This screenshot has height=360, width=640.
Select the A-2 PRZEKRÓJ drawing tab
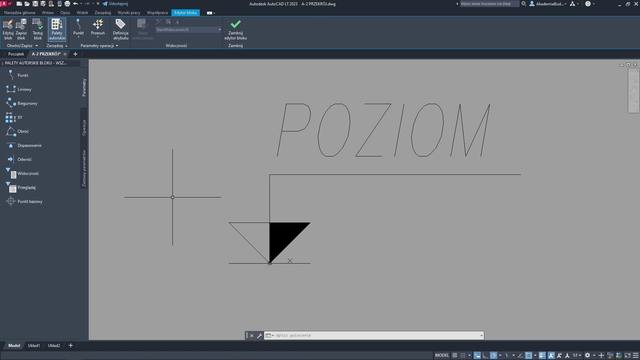pyautogui.click(x=46, y=54)
